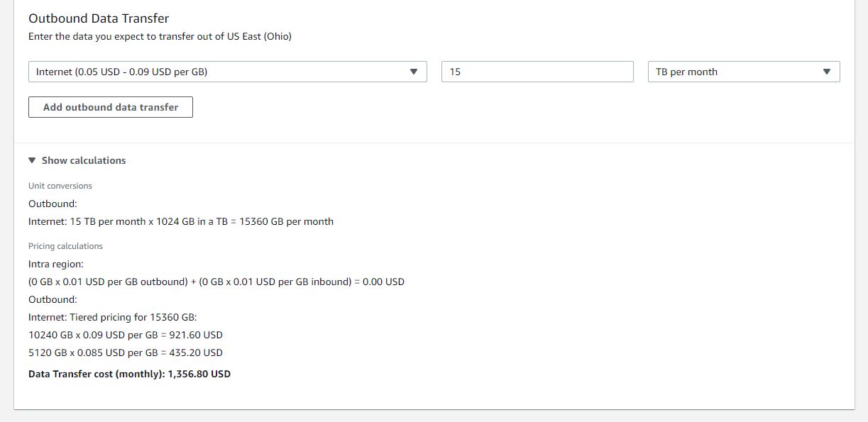The height and width of the screenshot is (422, 868).
Task: Select the 15360 GB per month conversion line
Action: [x=181, y=221]
